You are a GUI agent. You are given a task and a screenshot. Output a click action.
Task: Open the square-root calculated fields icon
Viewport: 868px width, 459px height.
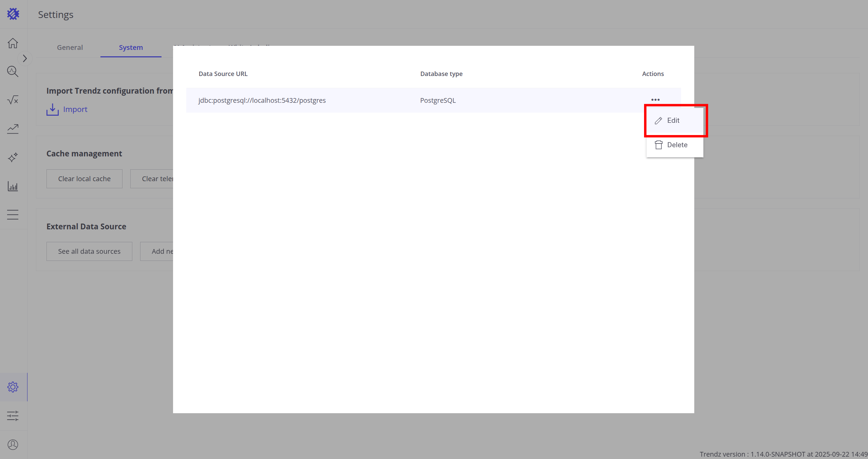click(13, 100)
